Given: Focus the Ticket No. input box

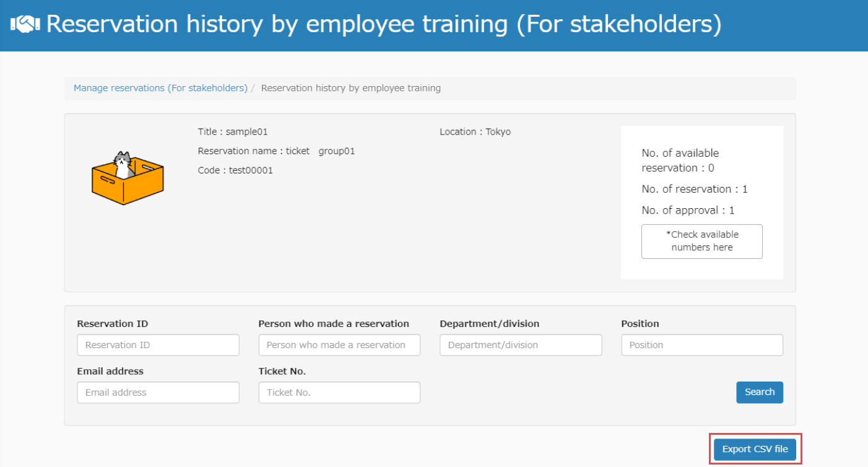Looking at the screenshot, I should [339, 393].
